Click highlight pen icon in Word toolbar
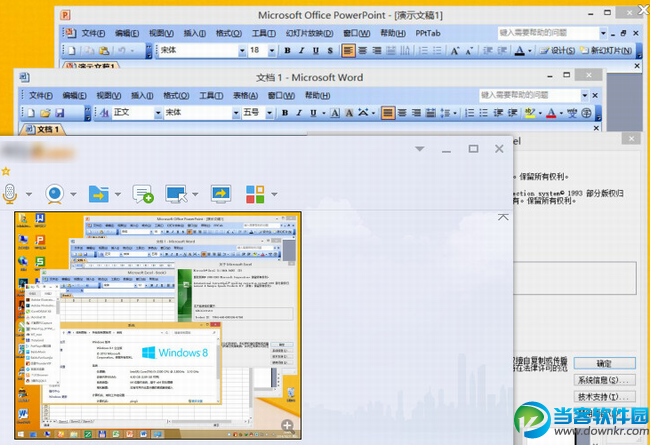This screenshot has width=650, height=445. click(x=530, y=113)
